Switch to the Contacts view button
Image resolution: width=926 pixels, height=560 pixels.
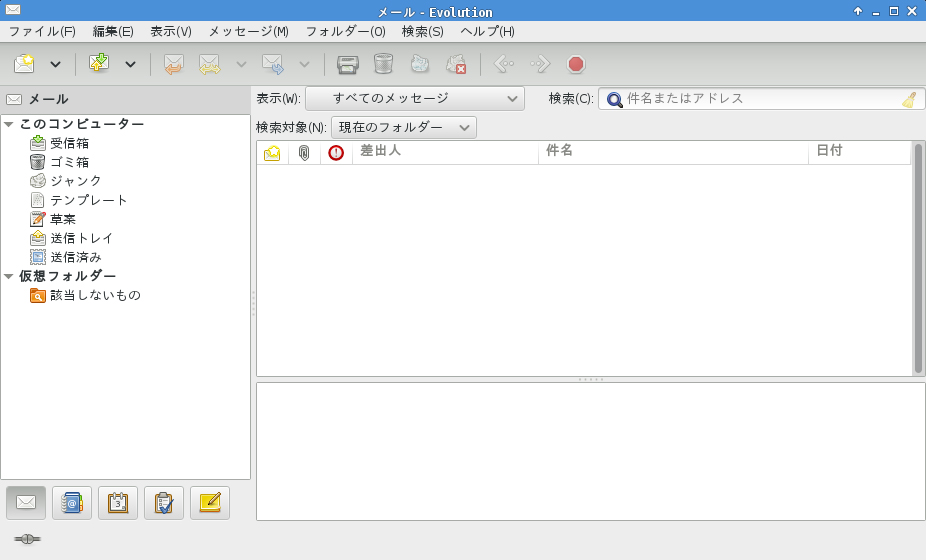pos(72,503)
